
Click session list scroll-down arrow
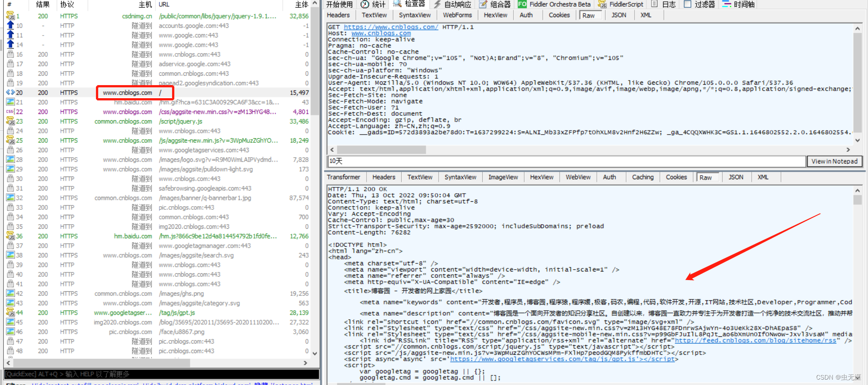coord(315,353)
